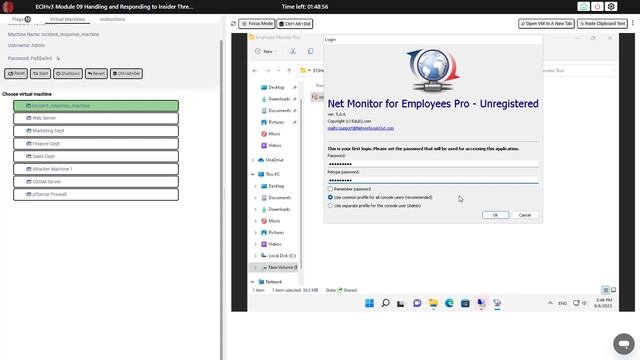Open Task View on the taskbar
This screenshot has height=360, width=640.
[x=401, y=303]
